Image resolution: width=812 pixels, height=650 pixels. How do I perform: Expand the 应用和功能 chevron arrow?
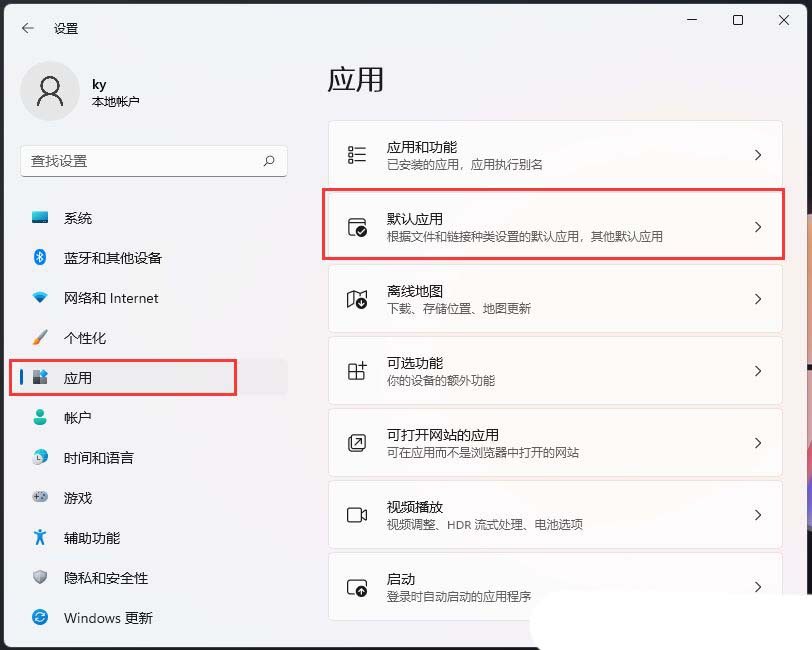pos(758,155)
